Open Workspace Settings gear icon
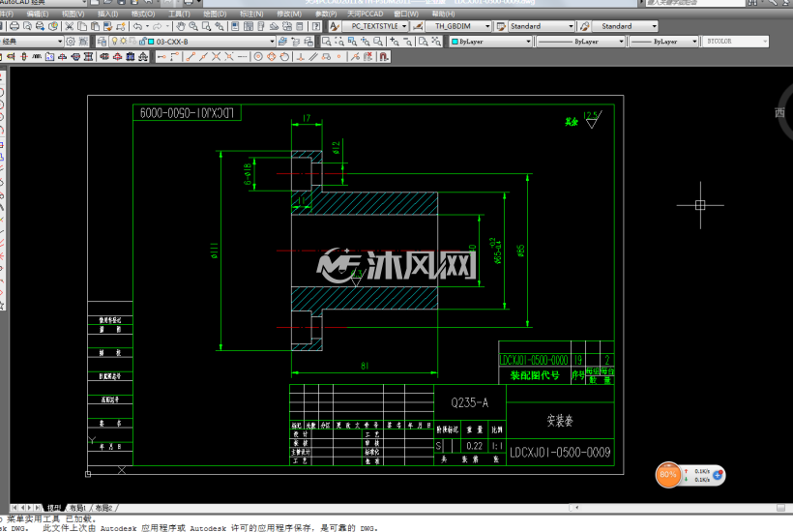Screen dimensions: 793x532 71,42
